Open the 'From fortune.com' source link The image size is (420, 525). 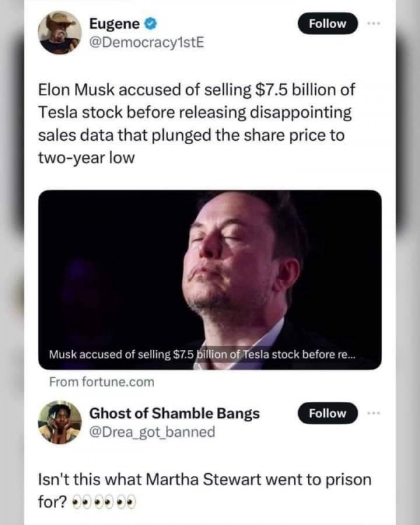pos(101,382)
